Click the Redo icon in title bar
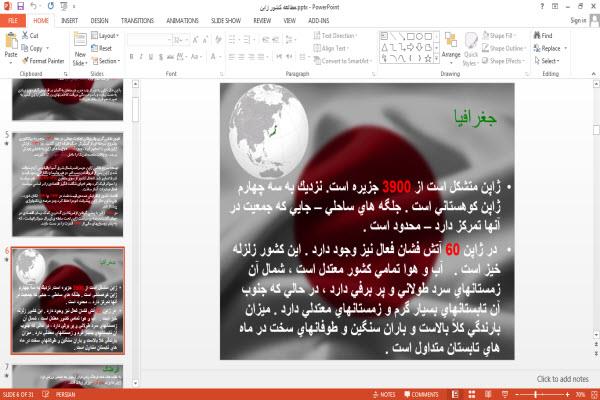Viewport: 600px width, 400px height. click(x=51, y=6)
